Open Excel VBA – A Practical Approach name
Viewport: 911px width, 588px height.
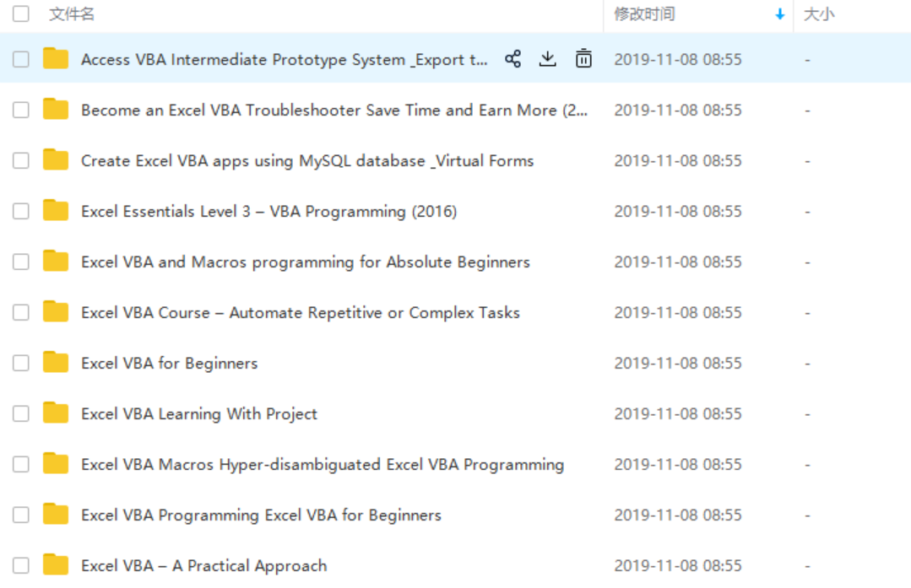204,566
